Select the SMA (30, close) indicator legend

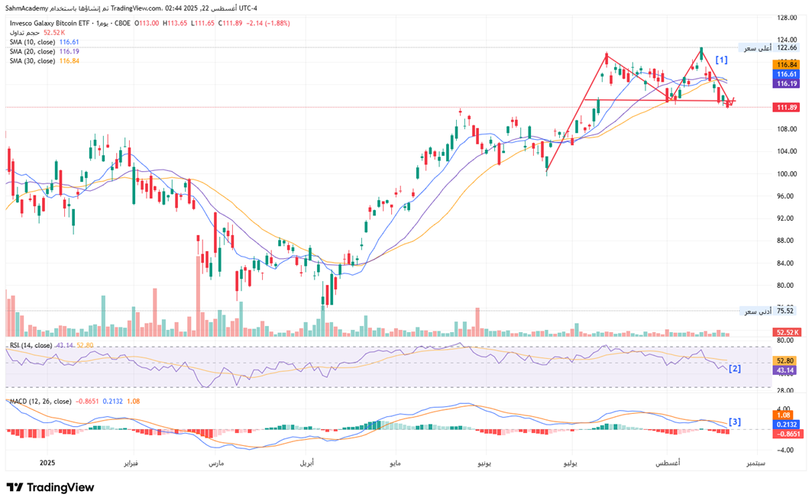(x=32, y=60)
